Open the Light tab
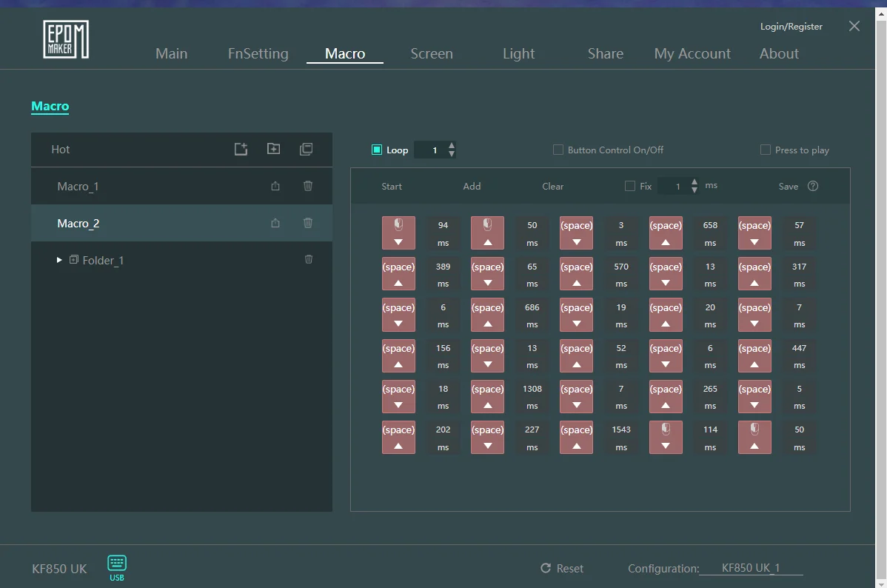Screen dimensions: 887x588 tap(518, 53)
